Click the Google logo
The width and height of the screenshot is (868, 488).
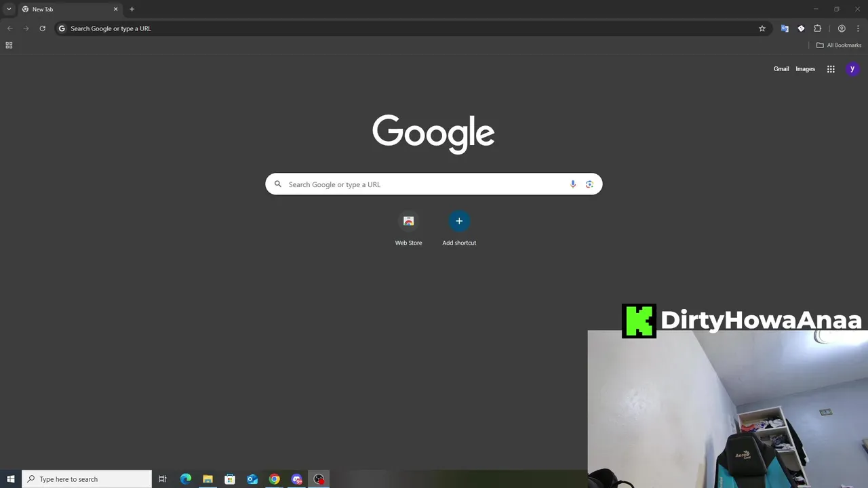click(x=433, y=134)
